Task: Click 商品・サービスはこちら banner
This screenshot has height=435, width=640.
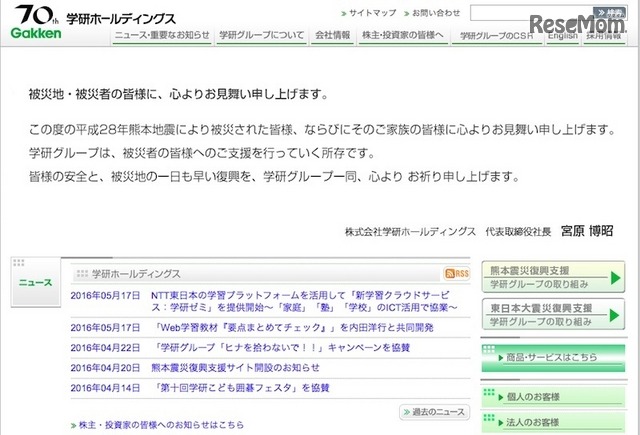Action: click(x=553, y=358)
